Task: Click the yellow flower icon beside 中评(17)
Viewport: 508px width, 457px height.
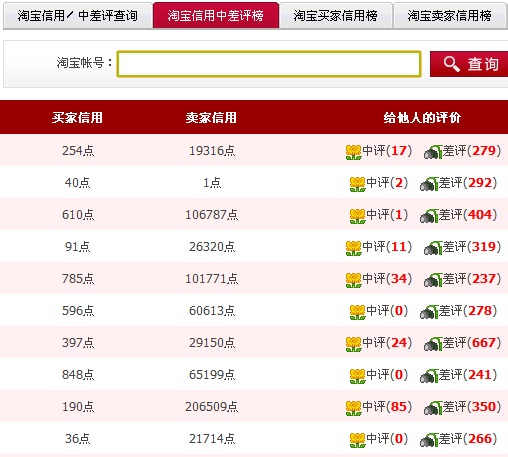Action: coord(353,152)
